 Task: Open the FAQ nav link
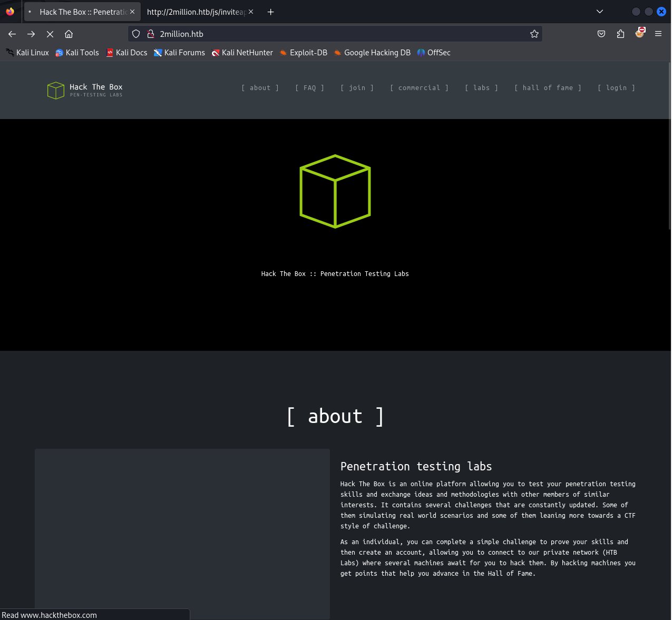click(309, 88)
